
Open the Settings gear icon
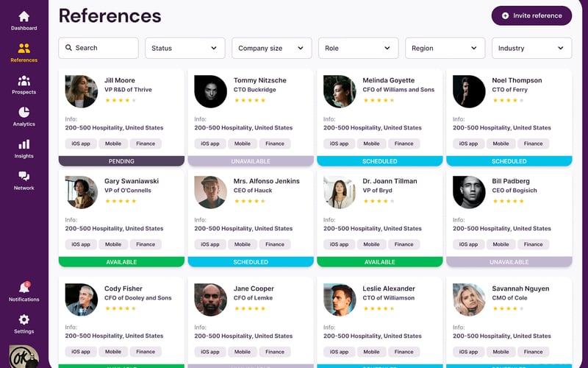[24, 319]
